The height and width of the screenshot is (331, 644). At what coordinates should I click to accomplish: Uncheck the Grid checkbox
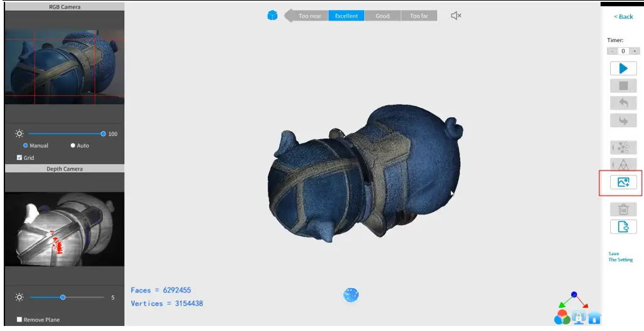pos(19,158)
